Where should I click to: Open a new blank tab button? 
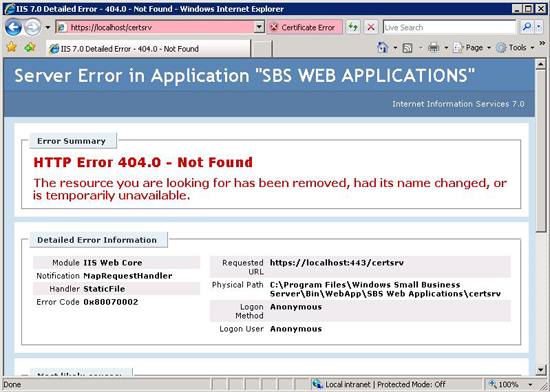(x=262, y=49)
